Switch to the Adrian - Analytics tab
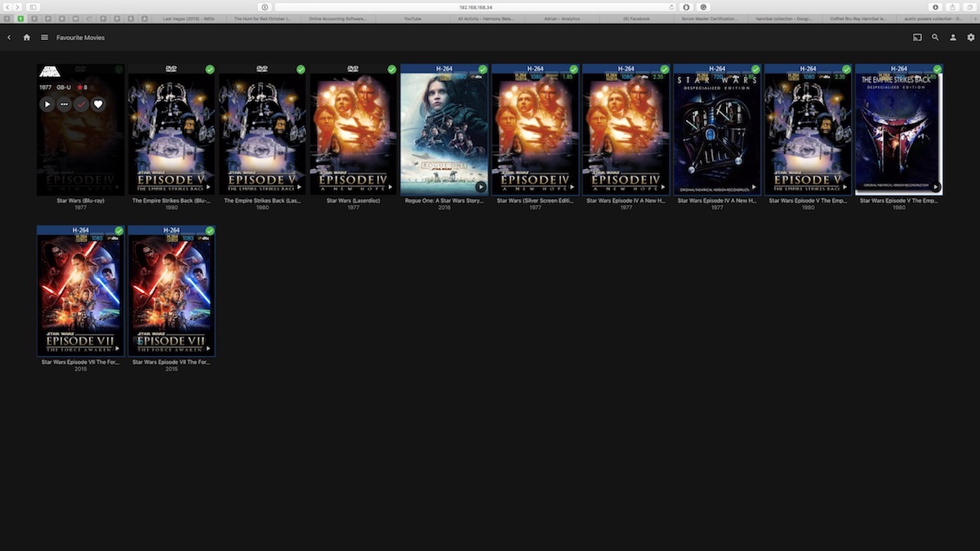Viewport: 980px width, 551px height. [562, 18]
